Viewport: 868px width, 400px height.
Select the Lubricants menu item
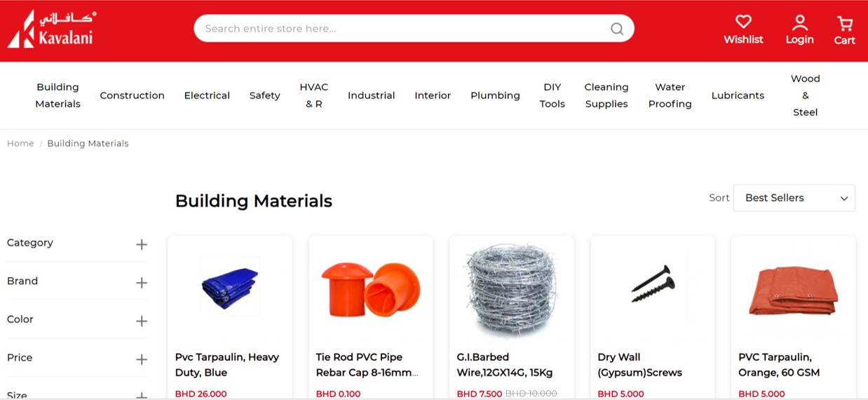(738, 95)
